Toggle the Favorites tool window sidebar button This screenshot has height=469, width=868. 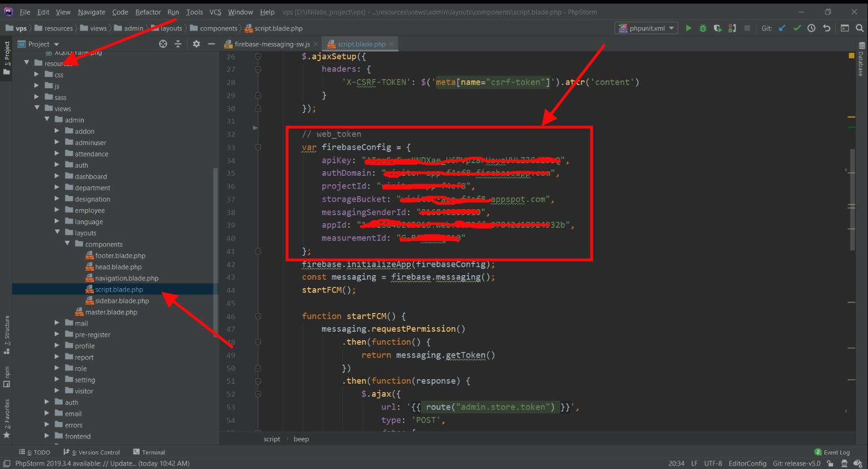click(x=7, y=419)
